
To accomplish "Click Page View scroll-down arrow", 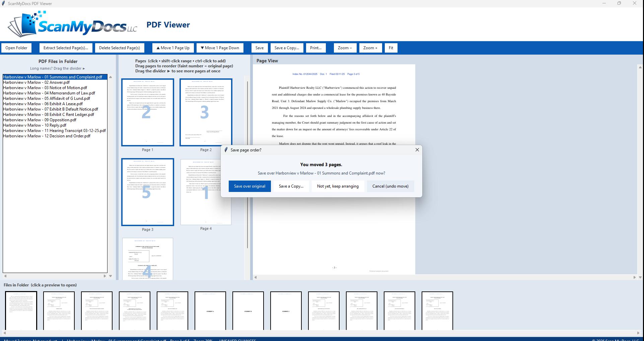I will (640, 277).
